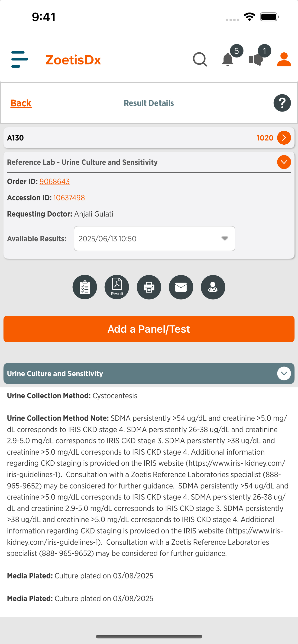Viewport: 298px width, 644px height.
Task: Tap the help question mark icon
Action: point(282,103)
